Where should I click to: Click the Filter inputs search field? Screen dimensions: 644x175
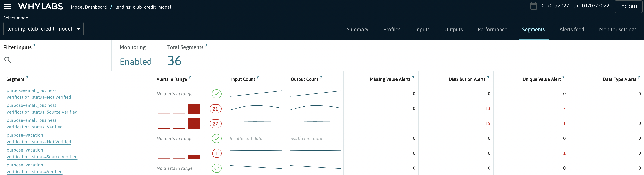51,60
